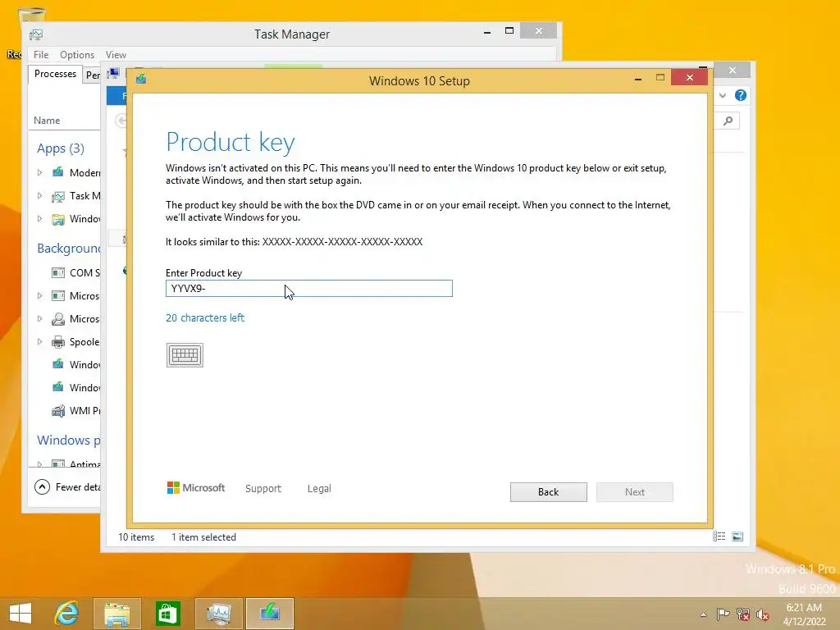Click the Back arrow in File Explorer
Screen dimensions: 840x630
click(121, 121)
